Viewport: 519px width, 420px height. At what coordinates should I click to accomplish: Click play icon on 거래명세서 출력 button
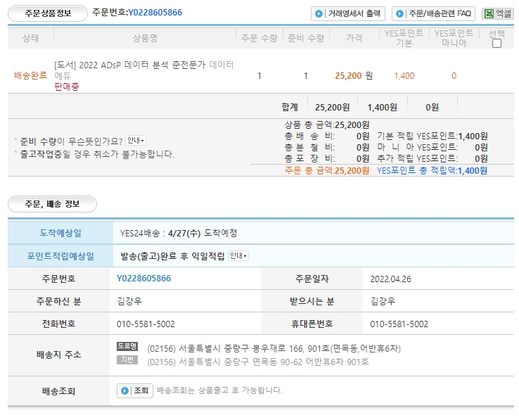pos(319,13)
